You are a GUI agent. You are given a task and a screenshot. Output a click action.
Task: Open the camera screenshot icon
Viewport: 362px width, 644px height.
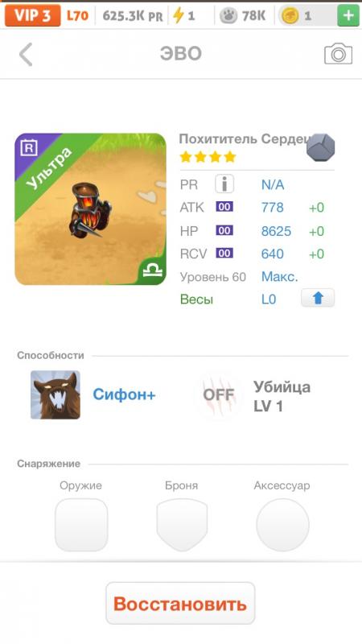point(338,54)
